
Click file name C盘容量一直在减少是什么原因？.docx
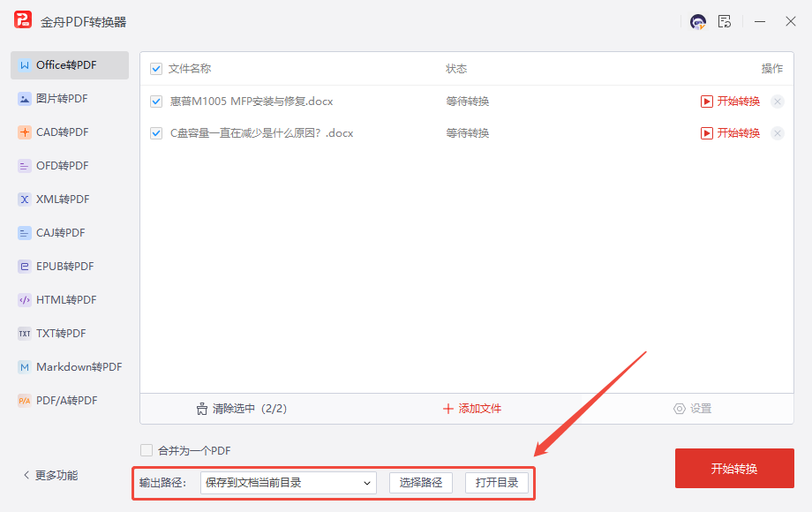[261, 133]
